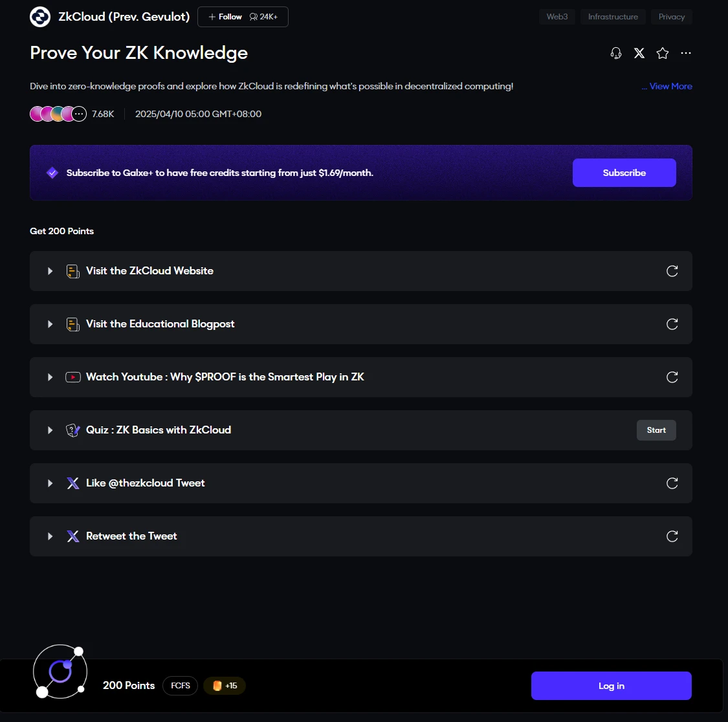
Task: Refresh Visit the ZkCloud Website task
Action: click(x=672, y=271)
